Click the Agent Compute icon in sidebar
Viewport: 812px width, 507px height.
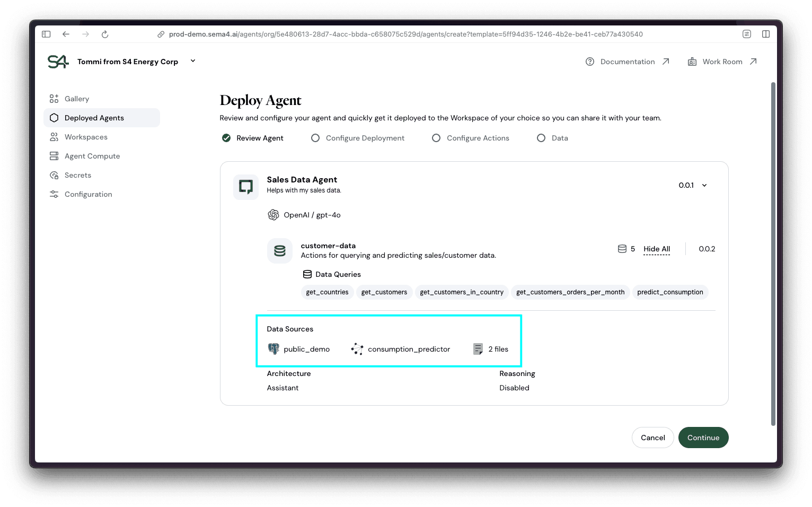coord(54,155)
